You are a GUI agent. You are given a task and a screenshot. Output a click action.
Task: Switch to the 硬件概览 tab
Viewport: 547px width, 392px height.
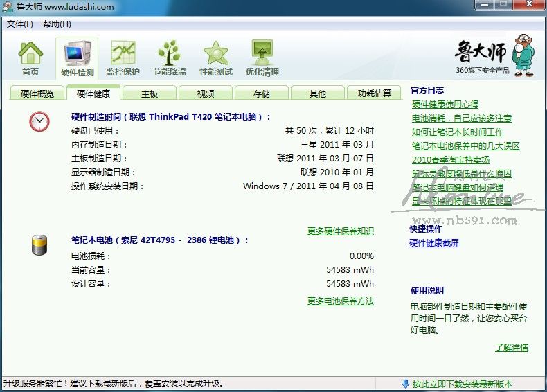pos(37,93)
